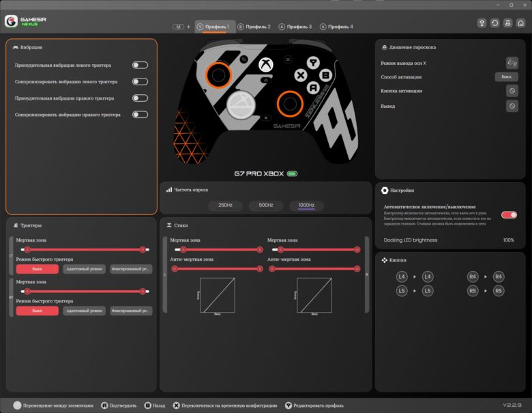Image resolution: width=532 pixels, height=413 pixels.
Task: Click Docking LED brightness 100% value
Action: (508, 240)
